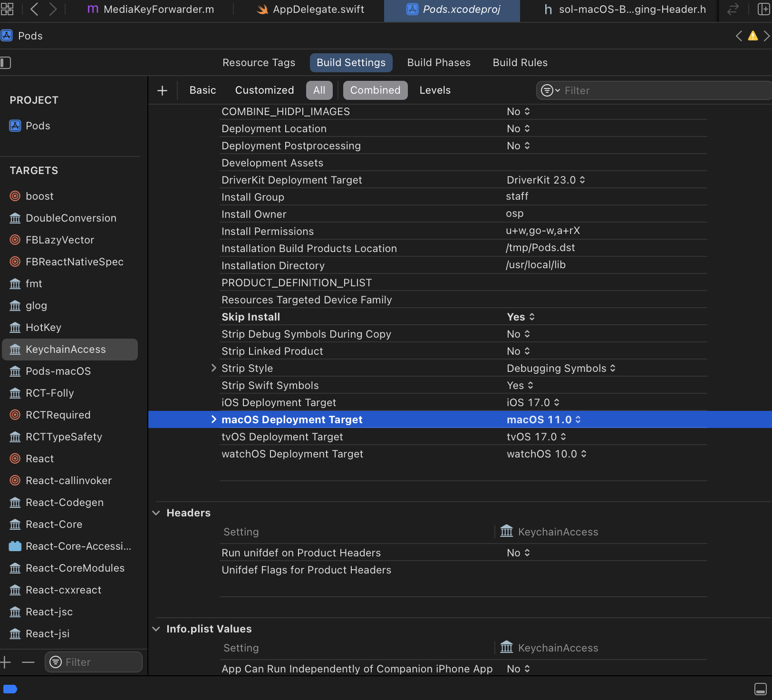Open the filter options icon in settings filter field

[548, 90]
